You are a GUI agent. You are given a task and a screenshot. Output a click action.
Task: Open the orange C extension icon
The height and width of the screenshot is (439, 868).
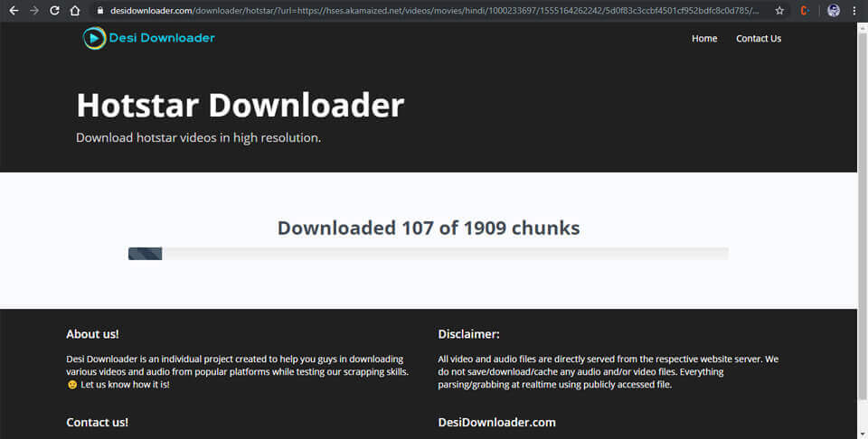[805, 11]
